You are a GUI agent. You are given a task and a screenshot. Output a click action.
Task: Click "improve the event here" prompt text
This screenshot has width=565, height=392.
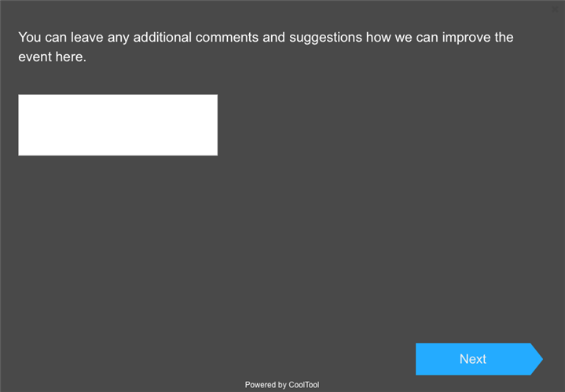pos(52,57)
